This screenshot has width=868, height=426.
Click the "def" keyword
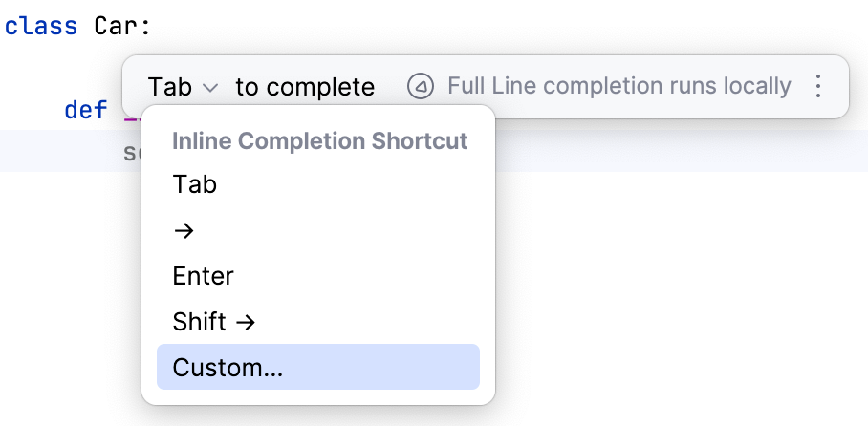point(86,110)
